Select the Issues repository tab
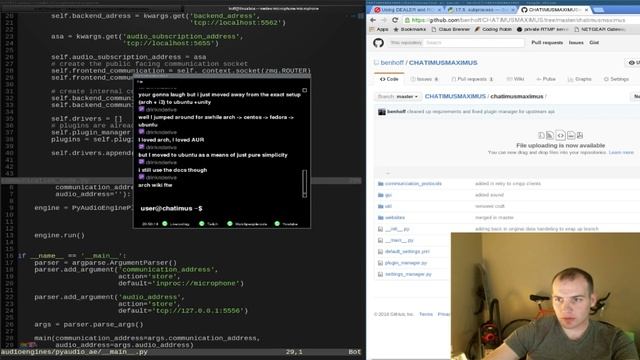The width and height of the screenshot is (640, 360). [424, 79]
